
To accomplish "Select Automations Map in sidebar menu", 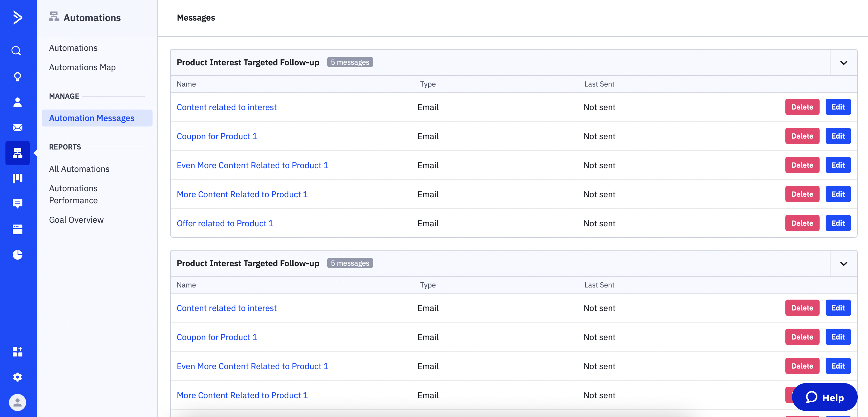I will [82, 67].
